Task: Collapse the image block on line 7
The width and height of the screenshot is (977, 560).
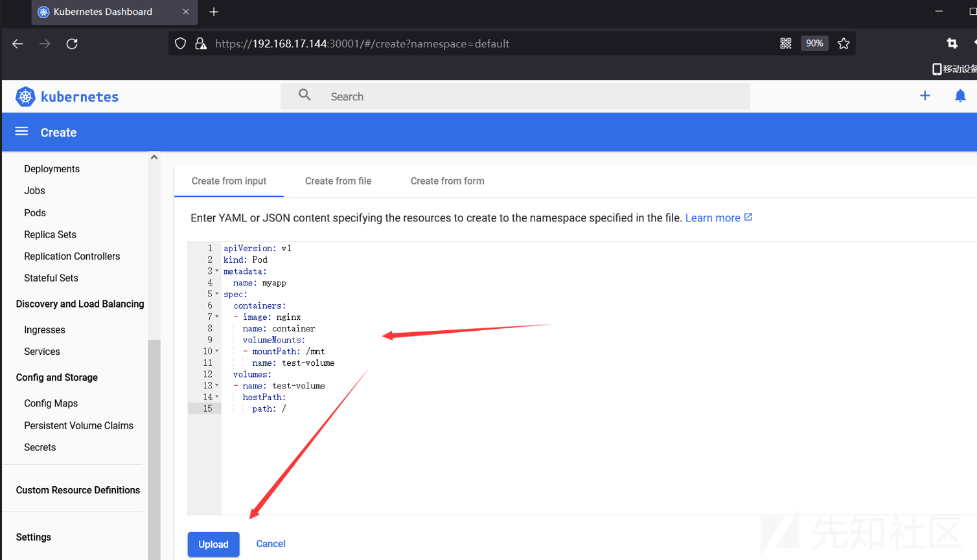Action: click(217, 317)
